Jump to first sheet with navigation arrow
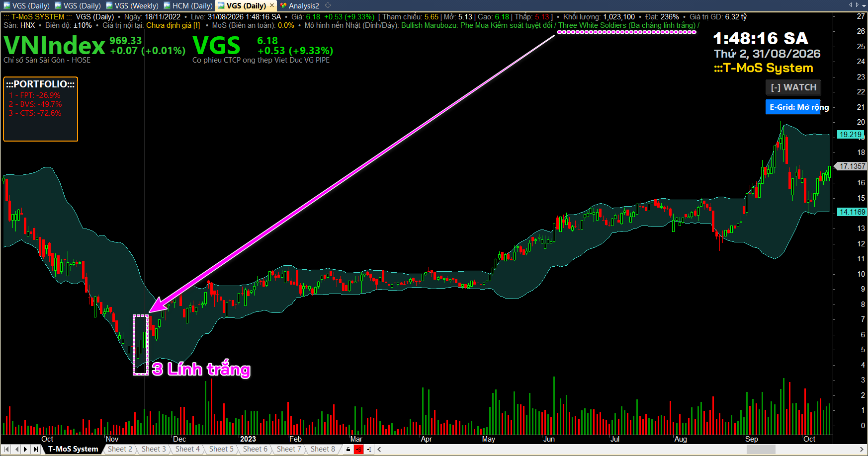 pos(7,449)
